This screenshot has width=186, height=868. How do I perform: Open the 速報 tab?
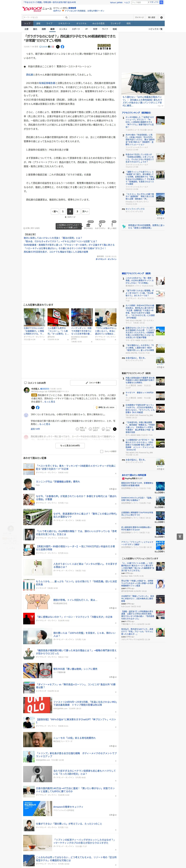click(x=38, y=24)
